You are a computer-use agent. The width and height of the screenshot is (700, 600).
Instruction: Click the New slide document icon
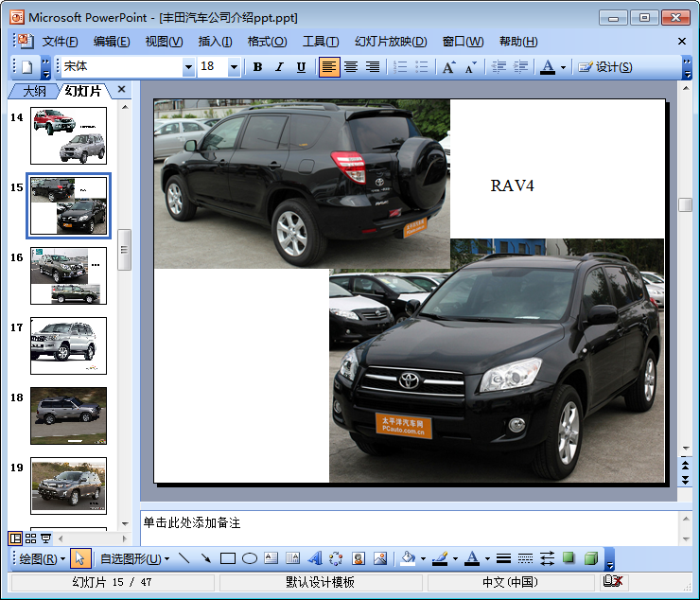pos(27,67)
